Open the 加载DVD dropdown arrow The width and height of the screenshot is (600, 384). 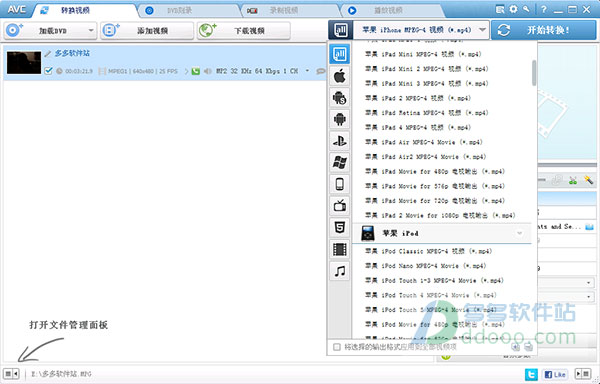pos(91,30)
